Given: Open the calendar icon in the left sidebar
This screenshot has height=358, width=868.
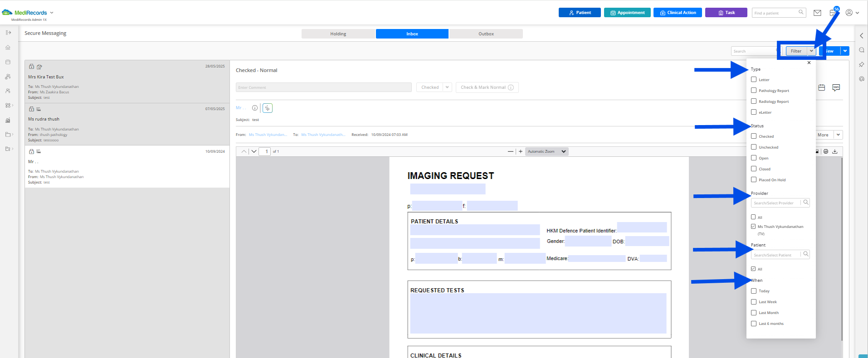Looking at the screenshot, I should tap(8, 62).
